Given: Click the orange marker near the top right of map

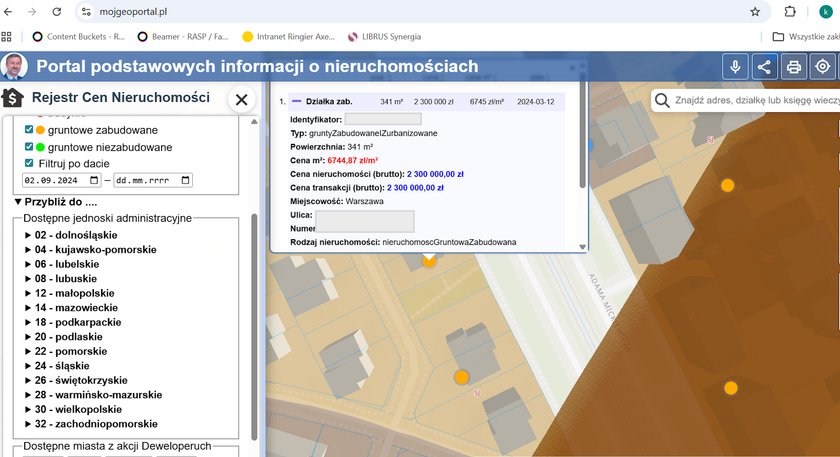Looking at the screenshot, I should coord(728,185).
